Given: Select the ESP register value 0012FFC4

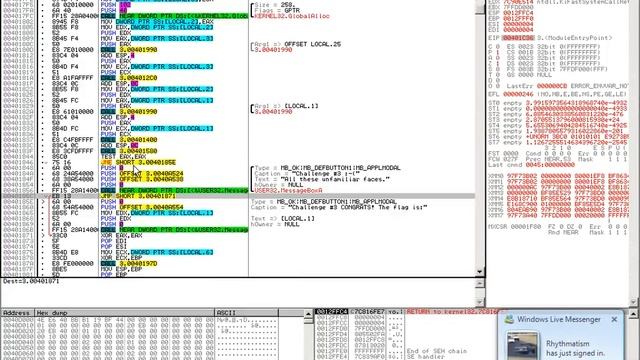Looking at the screenshot, I should click(x=518, y=13).
